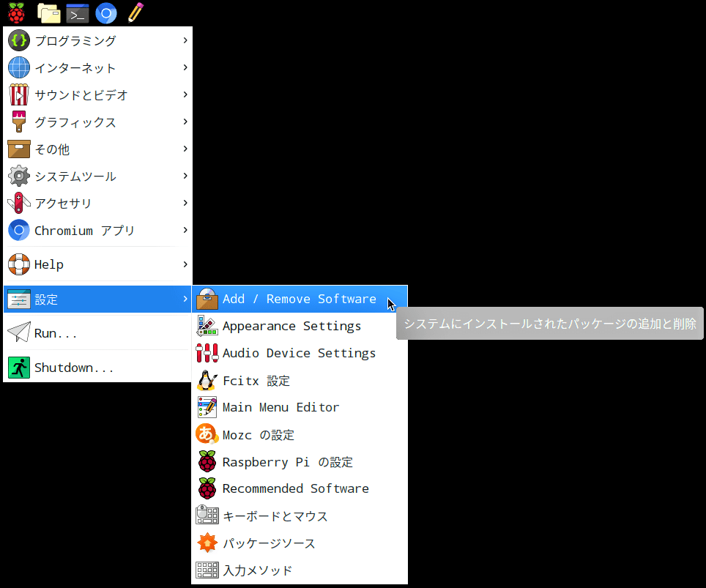
Task: Expand the アクセサリ submenu arrow
Action: click(x=185, y=203)
